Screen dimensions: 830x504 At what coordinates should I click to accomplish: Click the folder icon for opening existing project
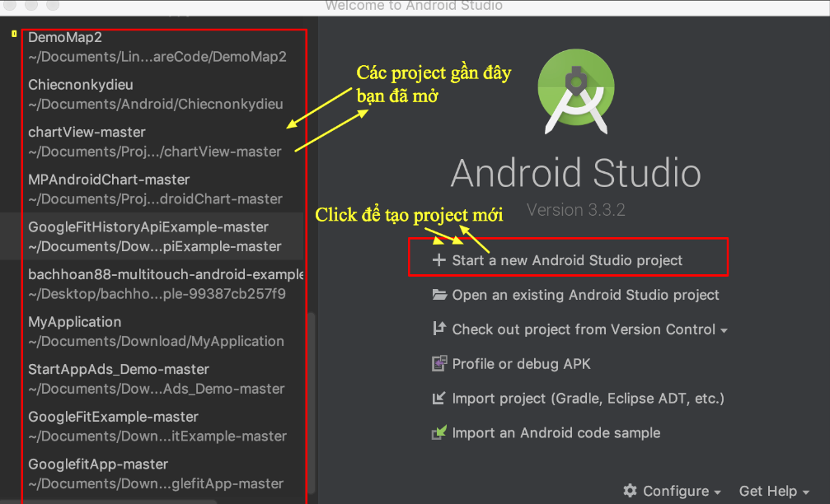coord(439,295)
